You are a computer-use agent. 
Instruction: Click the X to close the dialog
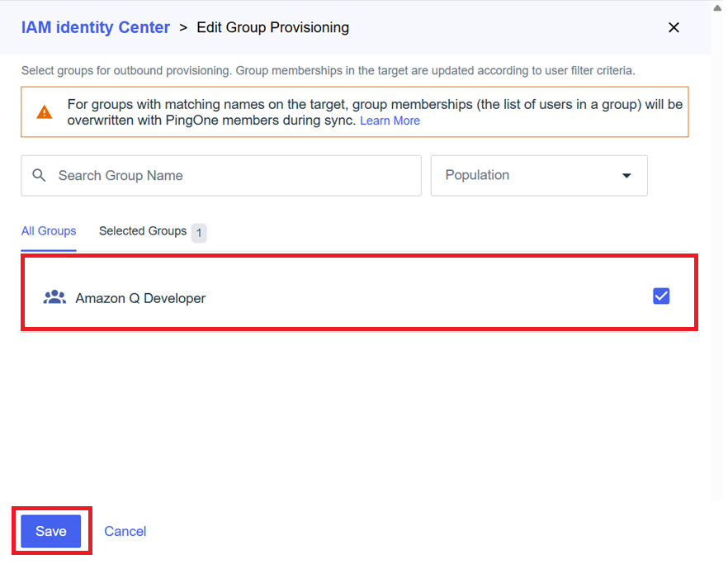point(674,27)
